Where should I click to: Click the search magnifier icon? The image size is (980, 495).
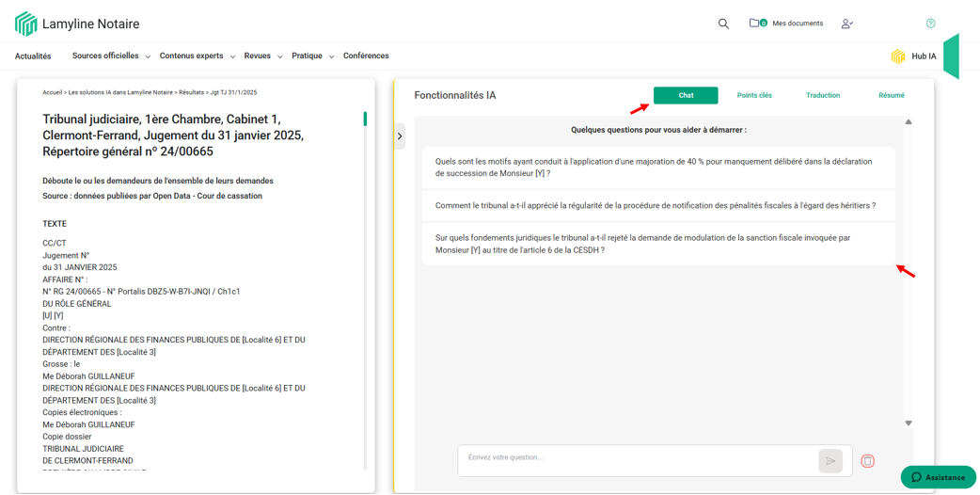(x=723, y=24)
